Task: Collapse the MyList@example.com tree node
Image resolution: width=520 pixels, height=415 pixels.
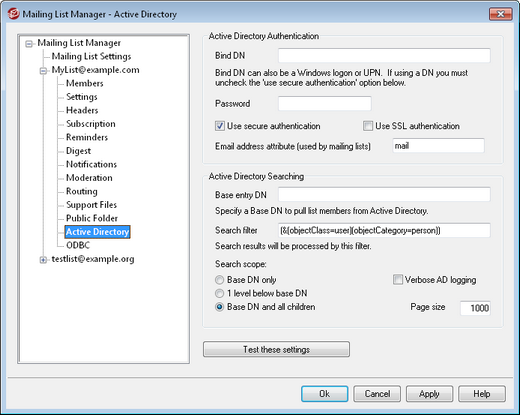Action: click(x=43, y=71)
